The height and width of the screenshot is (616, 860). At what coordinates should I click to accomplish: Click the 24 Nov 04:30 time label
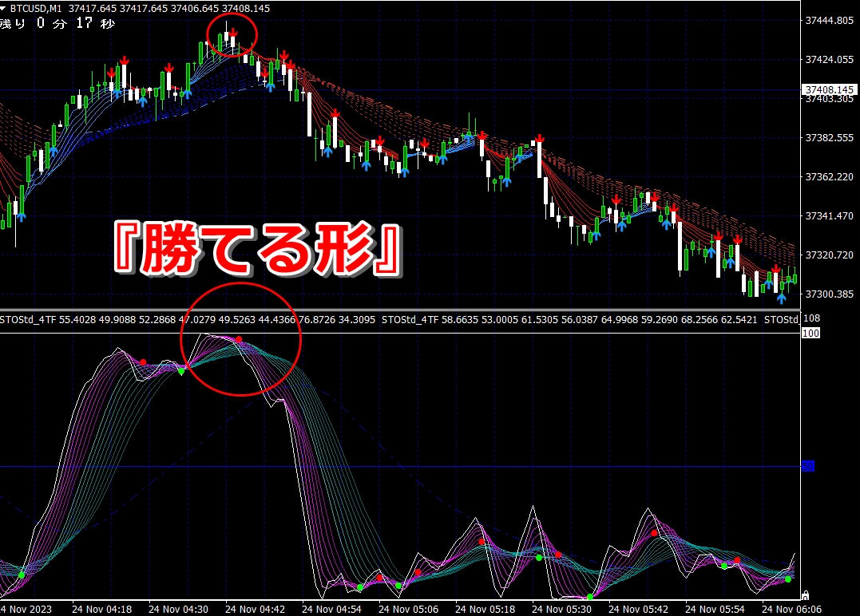(178, 610)
